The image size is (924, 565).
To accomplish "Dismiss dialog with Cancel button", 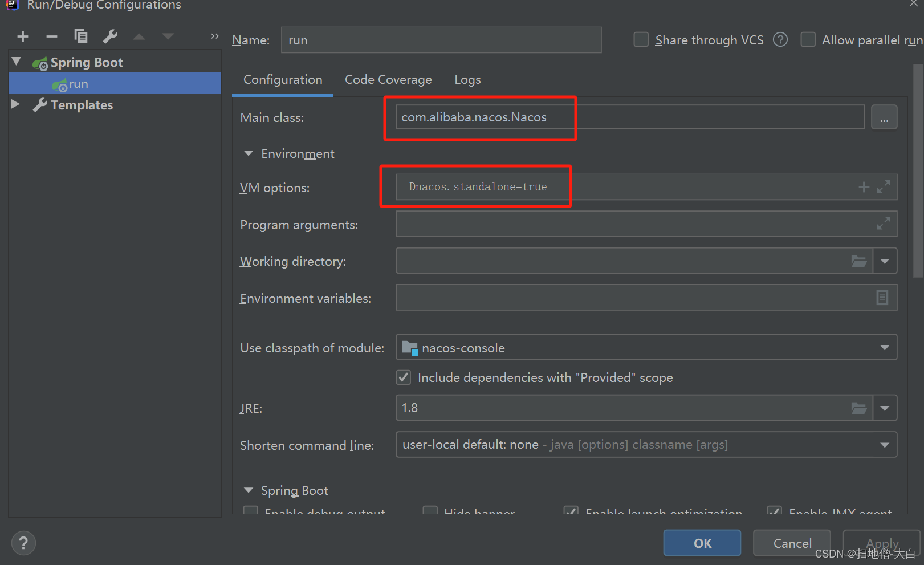I will click(792, 543).
